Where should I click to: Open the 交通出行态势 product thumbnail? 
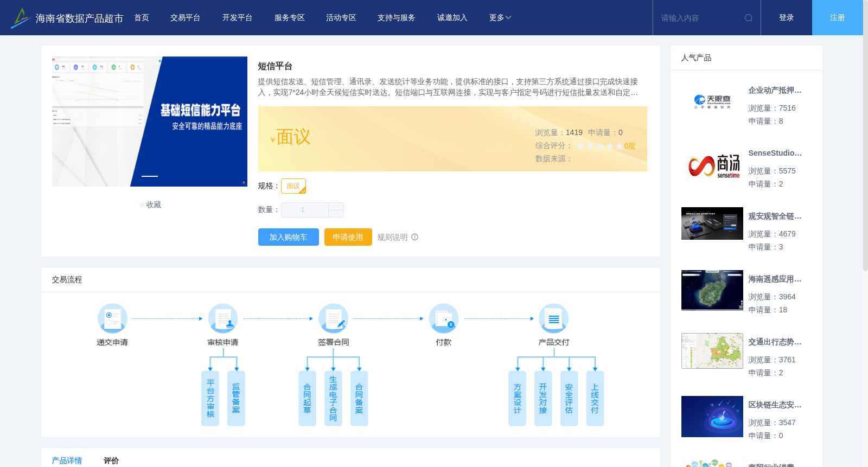pyautogui.click(x=712, y=351)
